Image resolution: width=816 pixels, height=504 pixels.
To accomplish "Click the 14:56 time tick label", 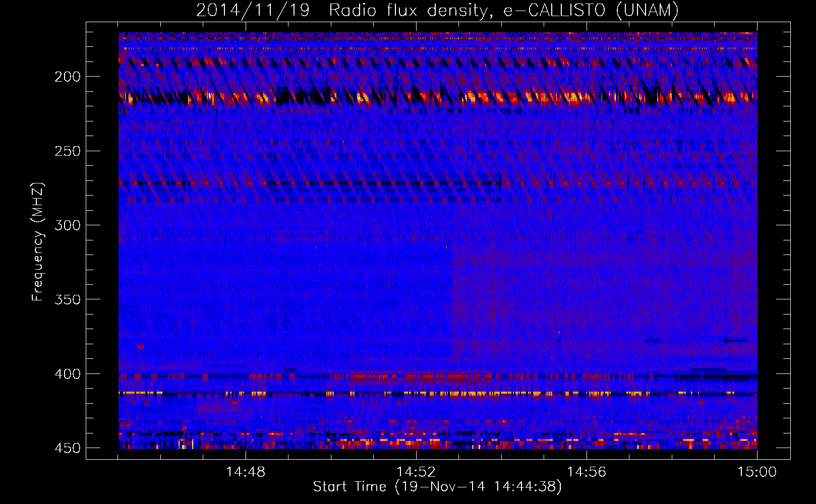I will (x=587, y=472).
